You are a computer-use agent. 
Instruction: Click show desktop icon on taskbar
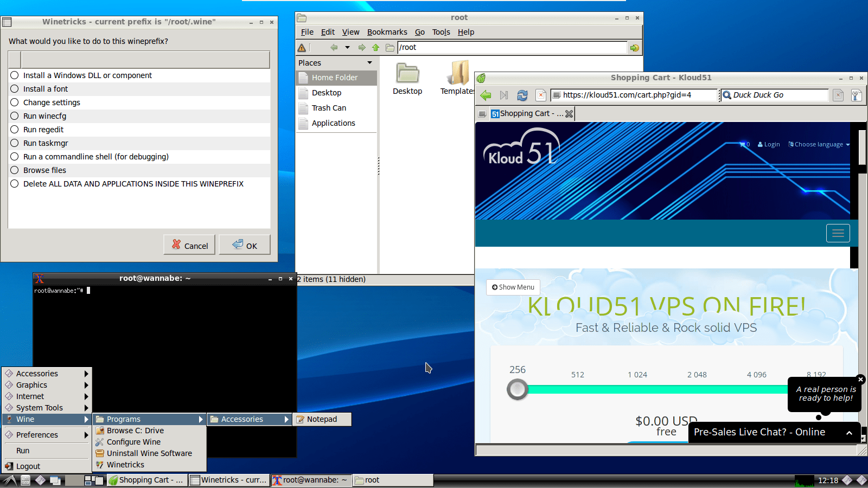coord(55,480)
